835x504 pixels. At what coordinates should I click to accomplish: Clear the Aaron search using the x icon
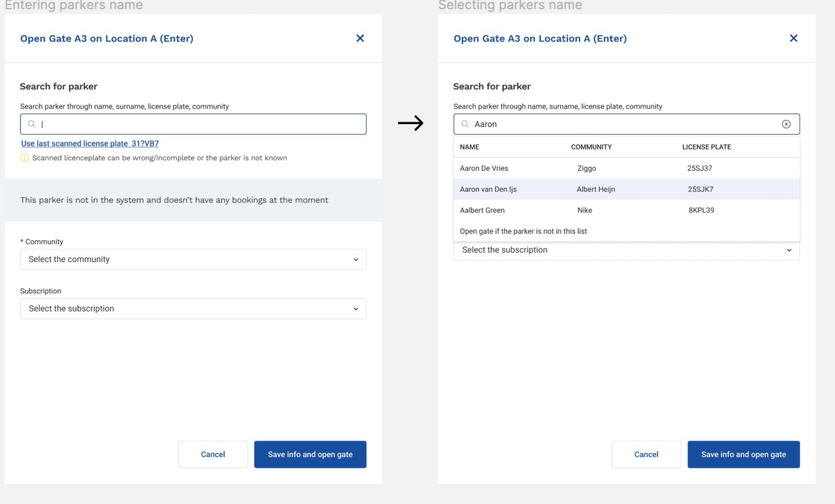click(787, 124)
